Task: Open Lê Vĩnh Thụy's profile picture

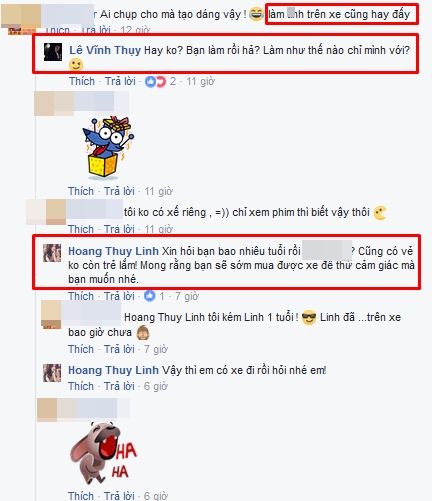Action: tap(53, 52)
